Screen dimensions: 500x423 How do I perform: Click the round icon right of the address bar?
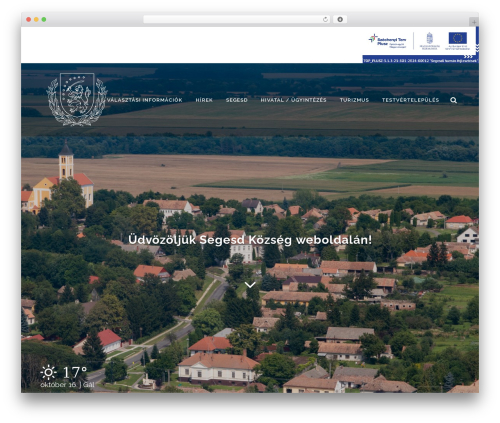tap(340, 20)
